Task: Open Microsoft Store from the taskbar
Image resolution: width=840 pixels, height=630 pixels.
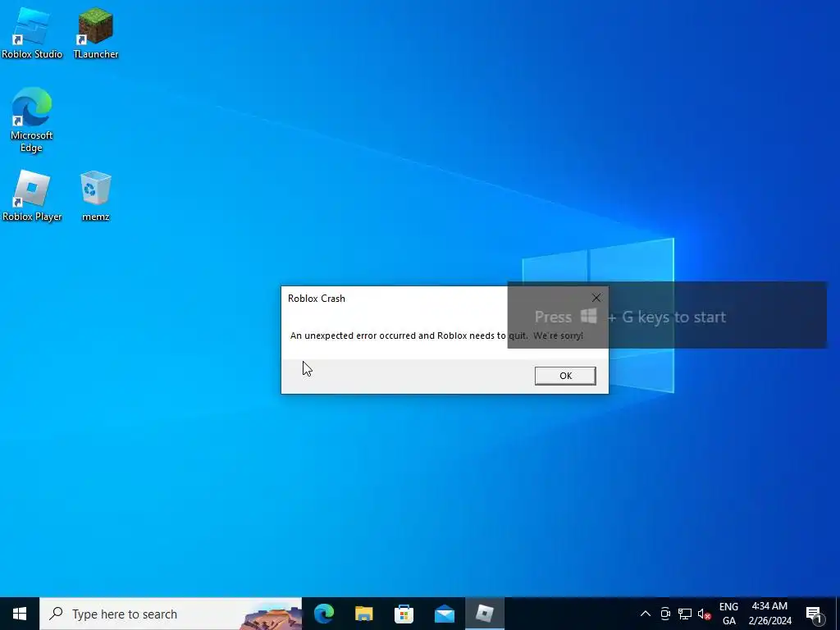Action: click(x=404, y=614)
